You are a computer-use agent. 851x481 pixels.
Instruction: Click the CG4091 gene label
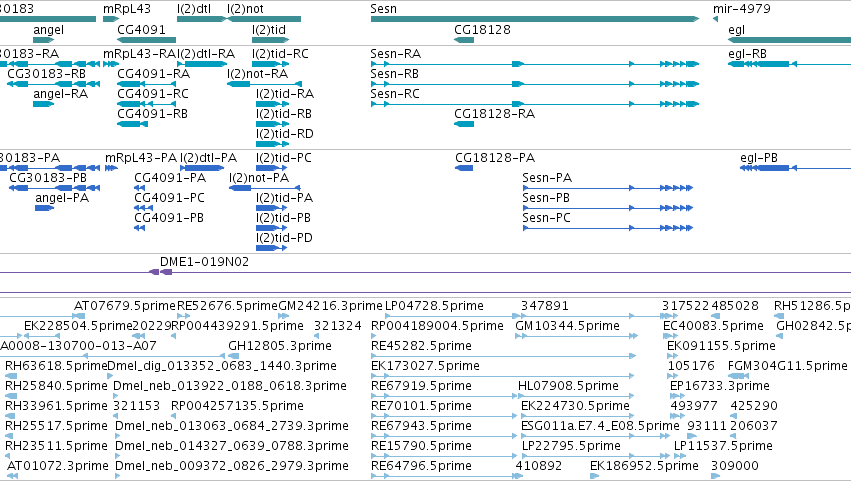(141, 29)
